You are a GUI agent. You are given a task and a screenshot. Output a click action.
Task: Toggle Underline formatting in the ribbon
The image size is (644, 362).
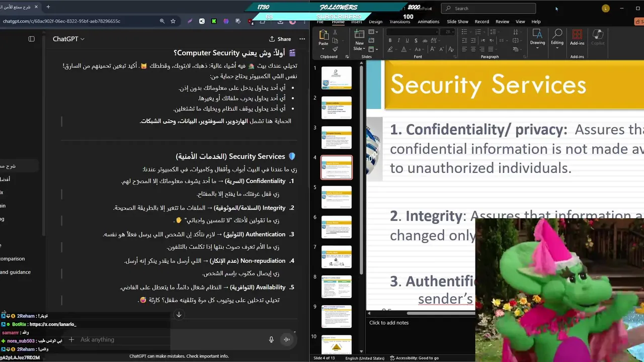pos(407,40)
